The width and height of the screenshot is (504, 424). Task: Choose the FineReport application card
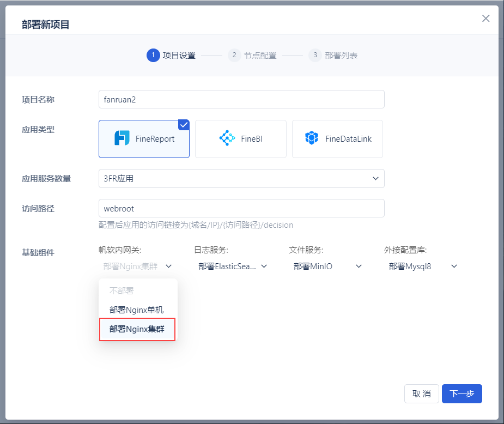tap(144, 139)
